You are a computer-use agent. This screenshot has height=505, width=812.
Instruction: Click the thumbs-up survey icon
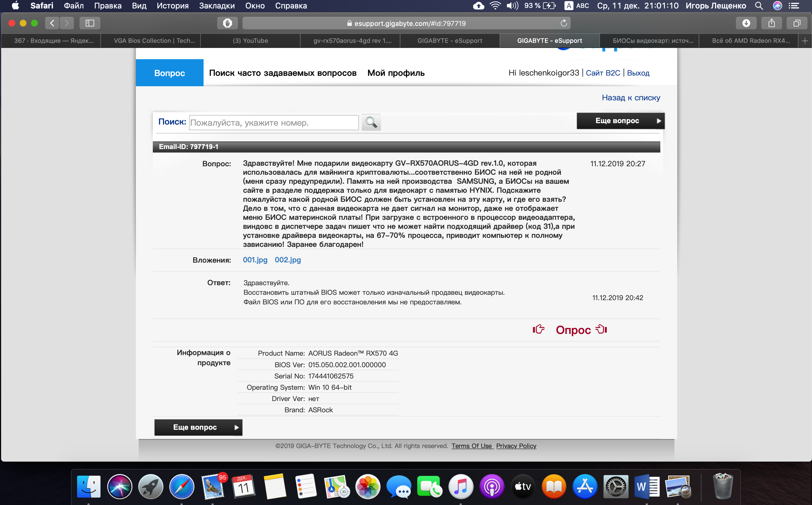538,329
